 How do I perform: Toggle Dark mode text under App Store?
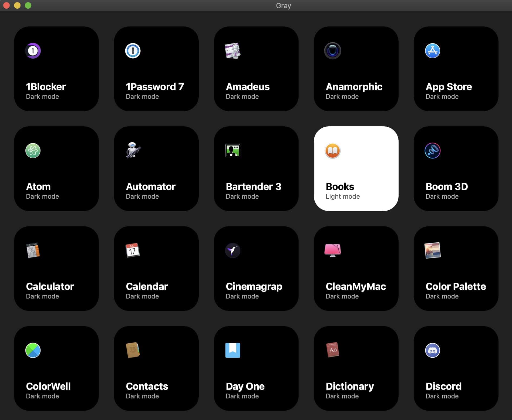tap(442, 97)
